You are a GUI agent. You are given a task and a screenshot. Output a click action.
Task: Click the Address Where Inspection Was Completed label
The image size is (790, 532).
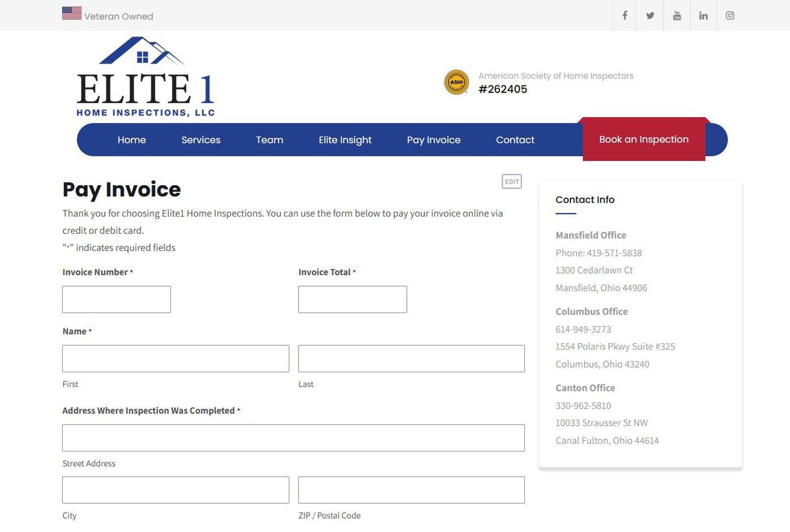click(x=148, y=411)
